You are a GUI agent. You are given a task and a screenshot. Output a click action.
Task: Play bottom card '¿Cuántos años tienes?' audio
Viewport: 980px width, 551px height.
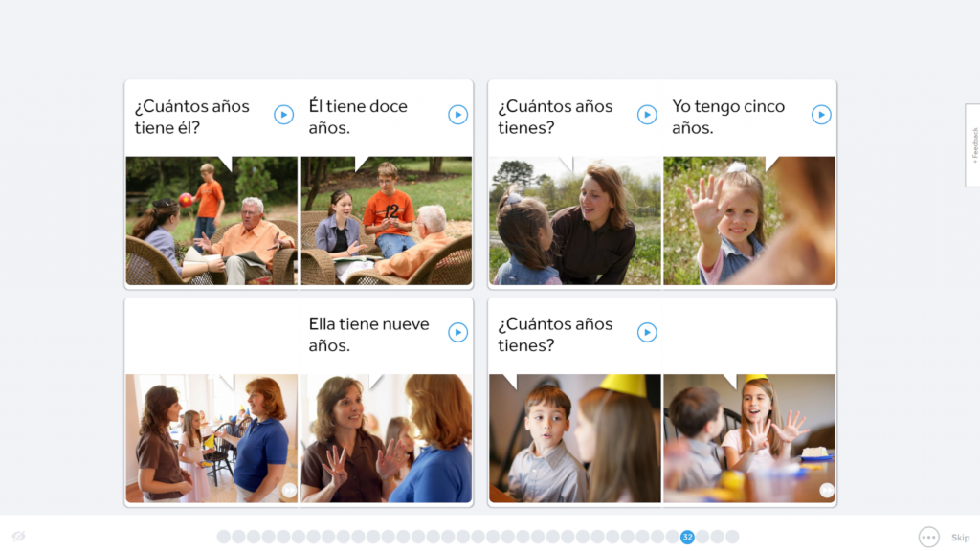click(647, 332)
